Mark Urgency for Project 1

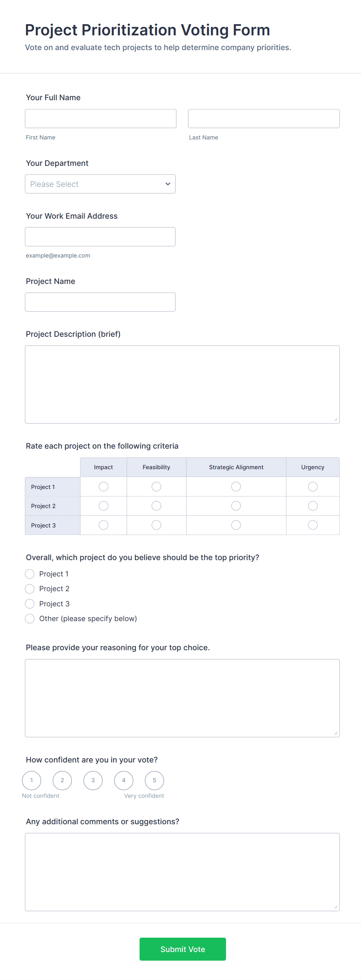313,487
